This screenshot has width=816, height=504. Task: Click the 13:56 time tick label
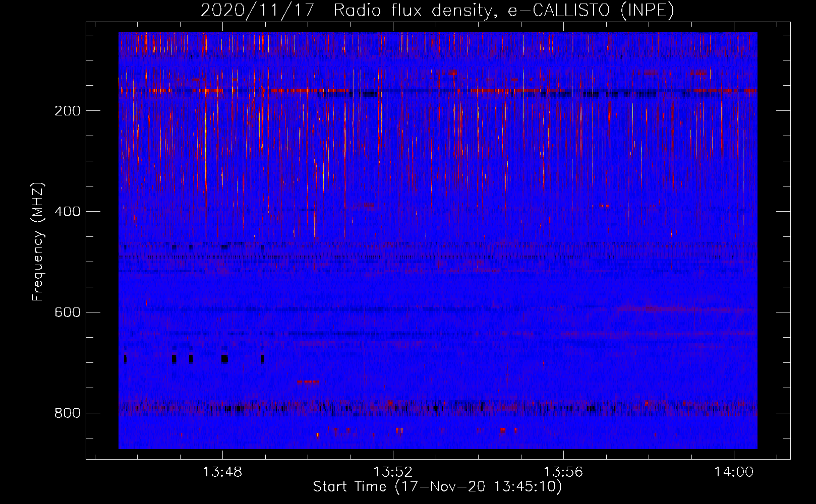[563, 472]
